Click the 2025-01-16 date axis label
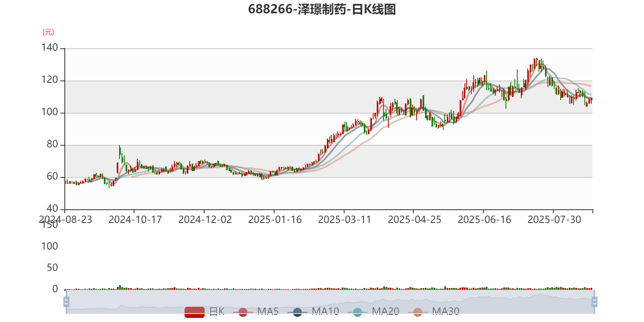This screenshot has height=322, width=644. (x=275, y=220)
